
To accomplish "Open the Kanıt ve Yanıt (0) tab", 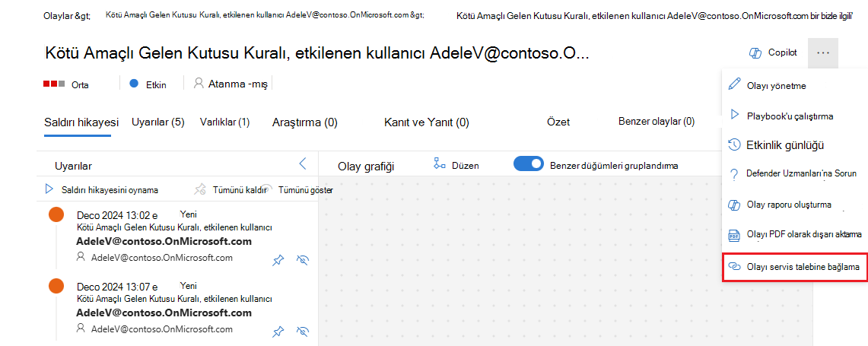I will [x=427, y=122].
